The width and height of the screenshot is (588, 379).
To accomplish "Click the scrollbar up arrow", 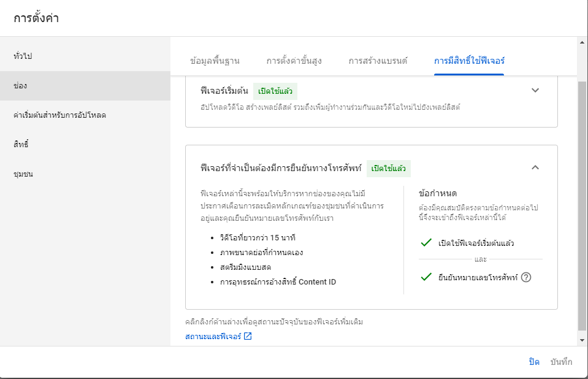I will pos(582,42).
